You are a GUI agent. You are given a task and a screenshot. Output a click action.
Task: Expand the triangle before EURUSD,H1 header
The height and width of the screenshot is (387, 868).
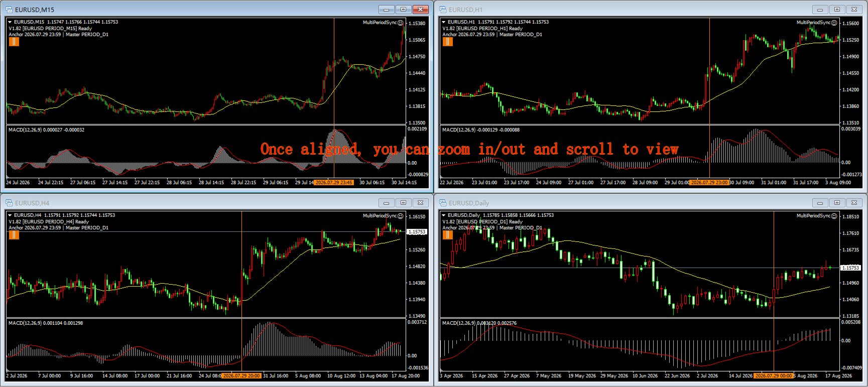[444, 22]
